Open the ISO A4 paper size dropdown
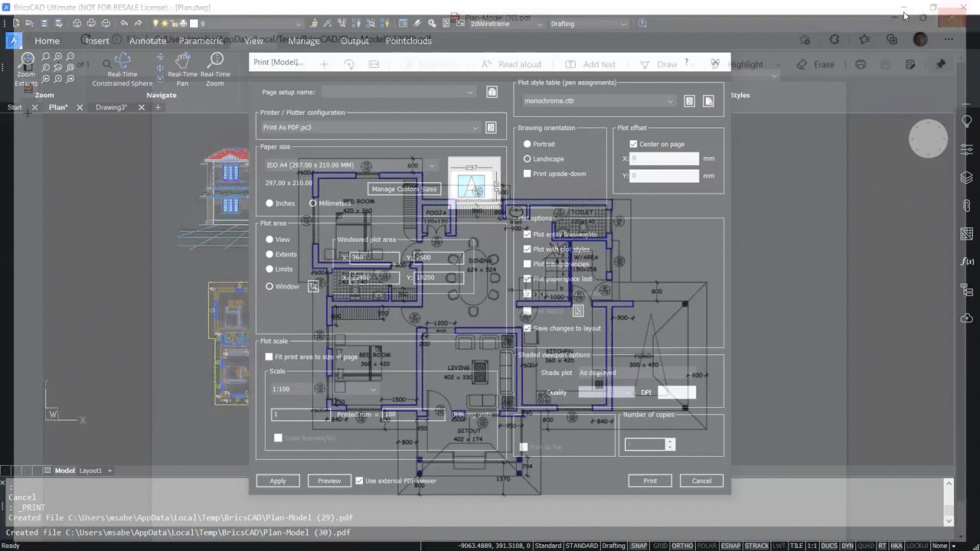The image size is (980, 551). click(x=350, y=165)
